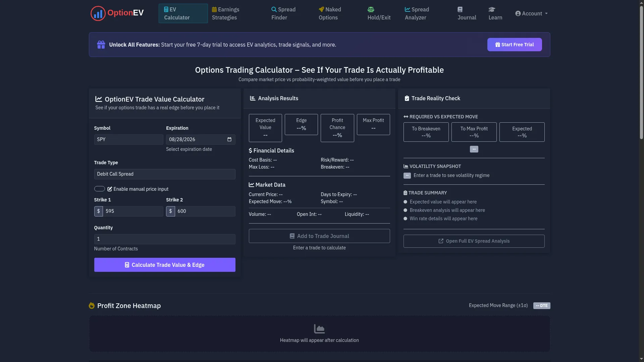Viewport: 644px width, 362px height.
Task: Click 'Breakeven analysis will appear here' line
Action: [x=447, y=210]
